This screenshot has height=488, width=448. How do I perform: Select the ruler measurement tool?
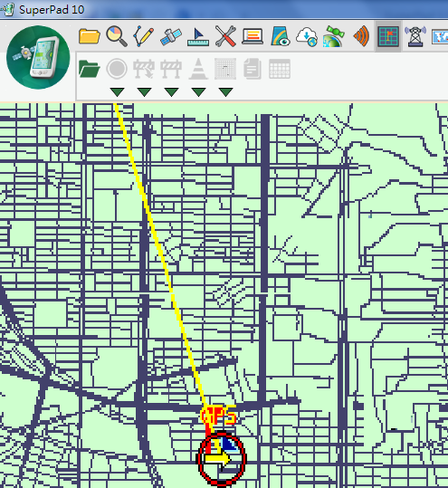pyautogui.click(x=198, y=37)
